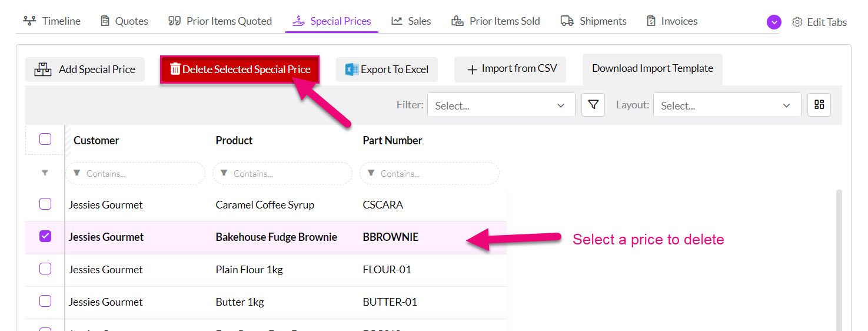Go to the Invoices tab
The image size is (868, 331).
click(x=672, y=21)
